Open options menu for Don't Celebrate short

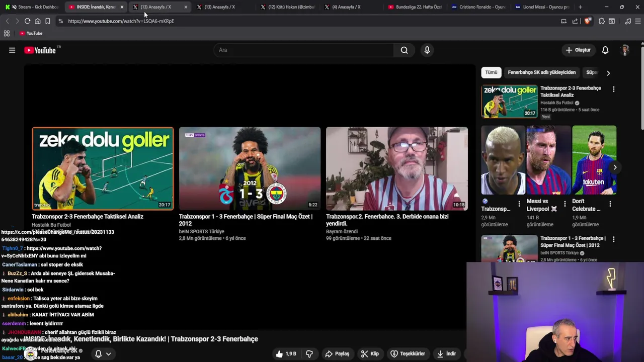pos(610,204)
